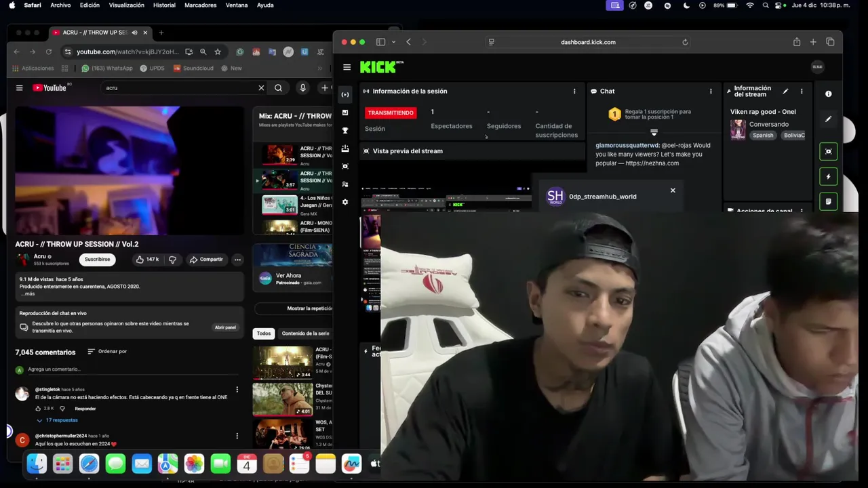This screenshot has width=868, height=488.
Task: Mute the YouTube tab via speaker icon
Action: point(134,33)
